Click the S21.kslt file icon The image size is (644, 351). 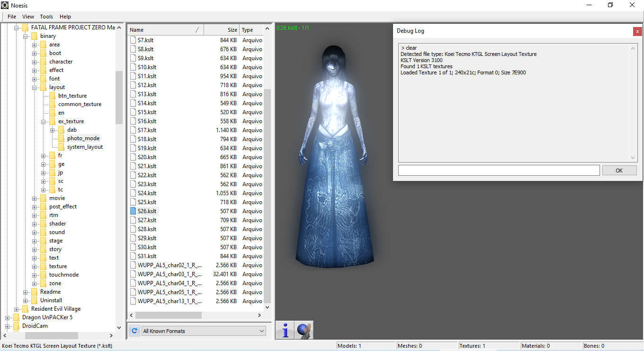coord(133,166)
